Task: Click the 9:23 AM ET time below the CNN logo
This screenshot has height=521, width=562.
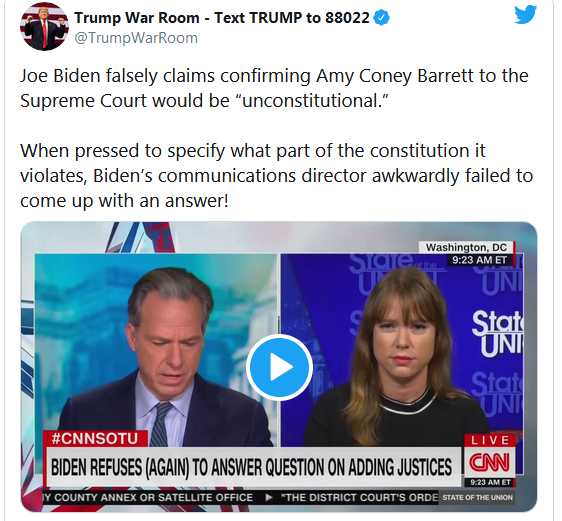Action: 490,482
